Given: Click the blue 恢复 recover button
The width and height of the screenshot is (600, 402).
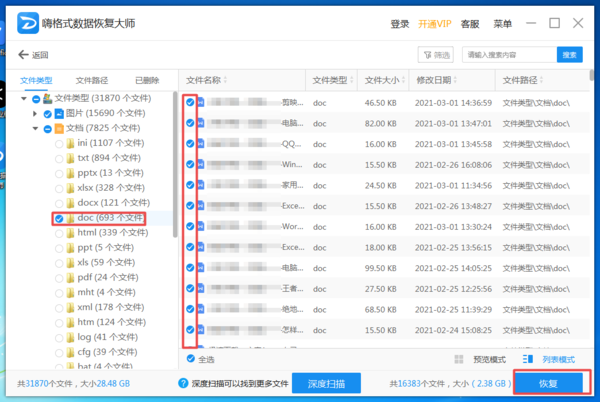Looking at the screenshot, I should 548,383.
